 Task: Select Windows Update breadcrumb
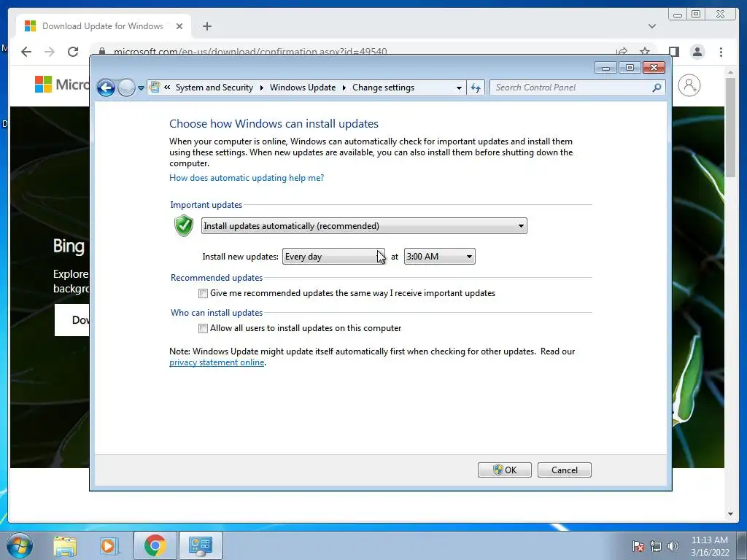(x=303, y=87)
